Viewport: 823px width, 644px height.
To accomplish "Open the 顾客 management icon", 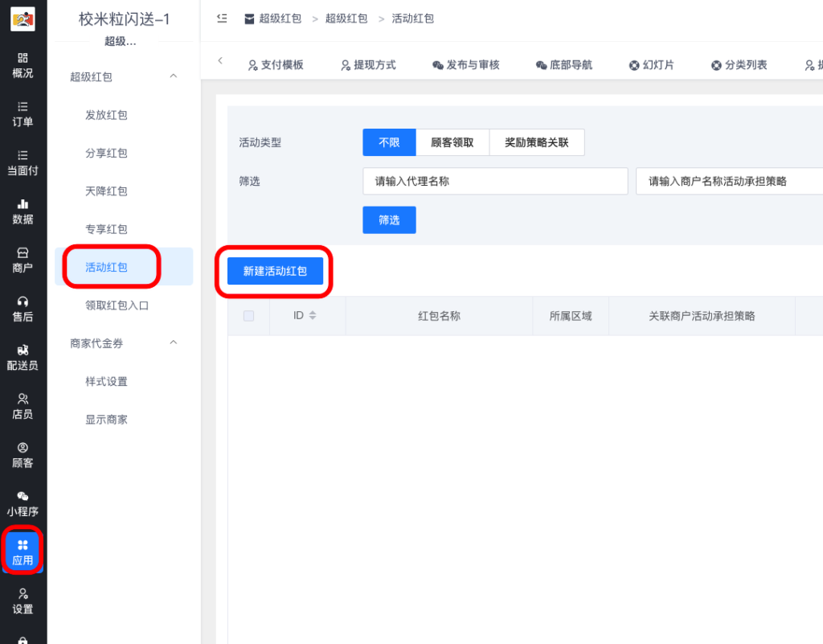I will point(23,454).
